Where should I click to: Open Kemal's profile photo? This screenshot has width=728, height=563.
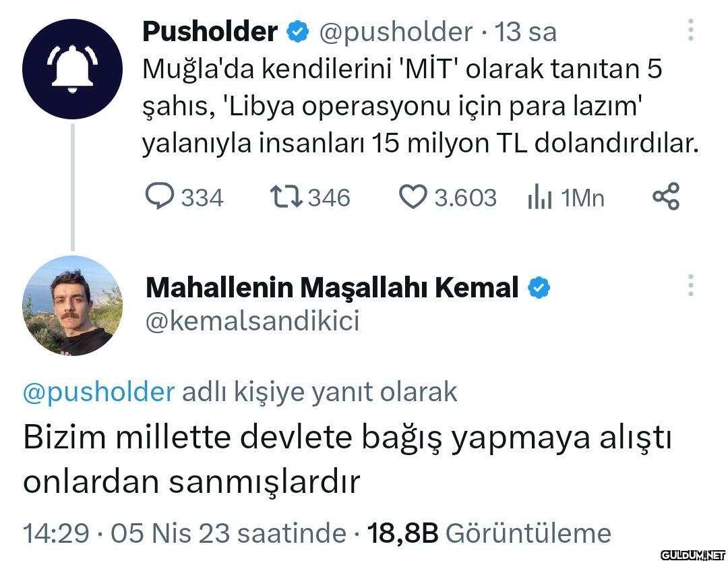[72, 305]
